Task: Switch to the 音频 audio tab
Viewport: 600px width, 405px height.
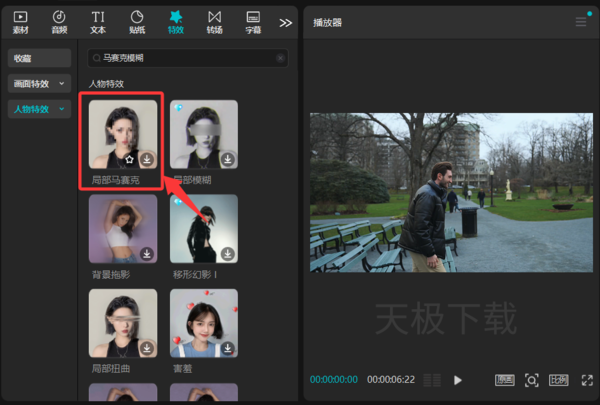Action: click(x=59, y=21)
